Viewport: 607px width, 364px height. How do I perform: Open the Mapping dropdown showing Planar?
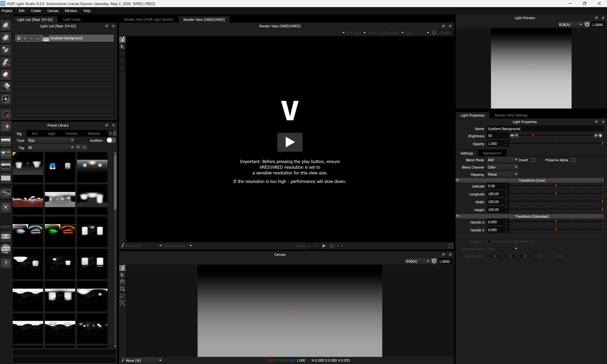coord(502,174)
